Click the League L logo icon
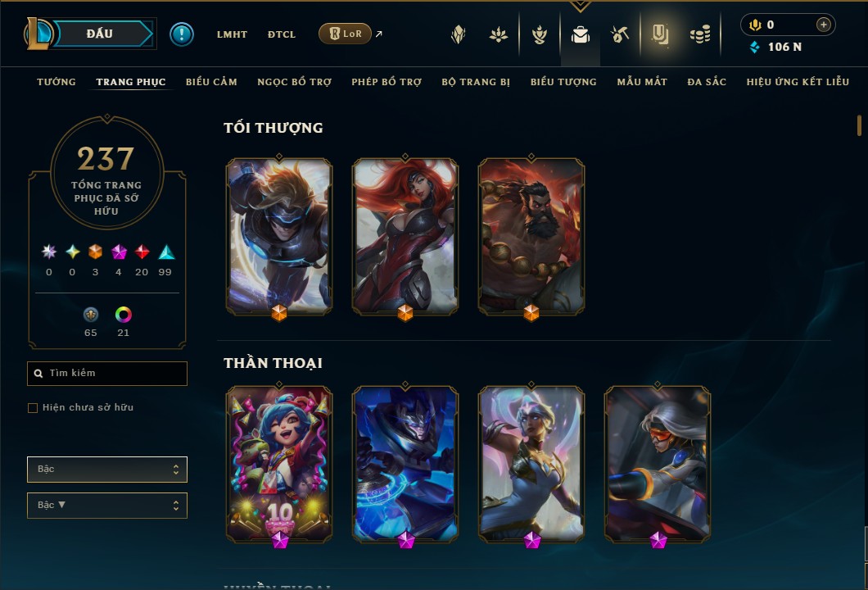Screen dimensions: 868x590 click(x=37, y=34)
